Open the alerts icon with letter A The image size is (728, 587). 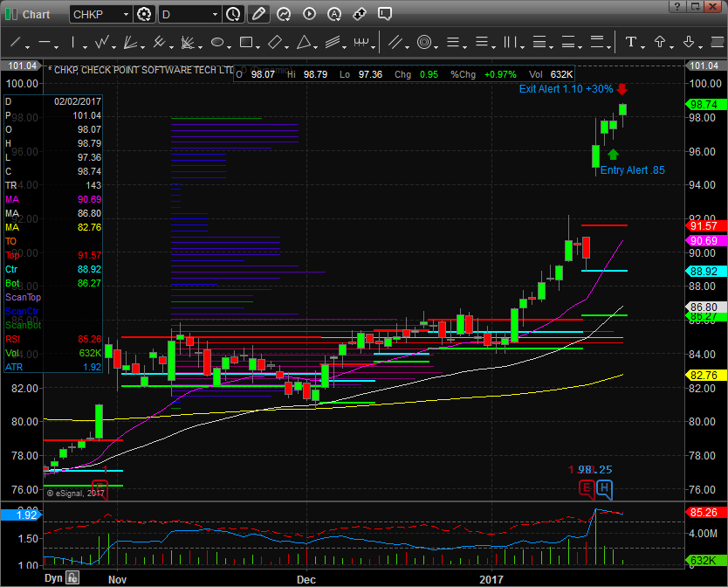334,14
